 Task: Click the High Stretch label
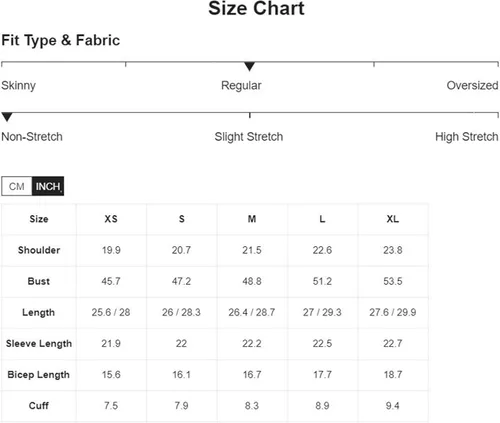click(x=467, y=137)
